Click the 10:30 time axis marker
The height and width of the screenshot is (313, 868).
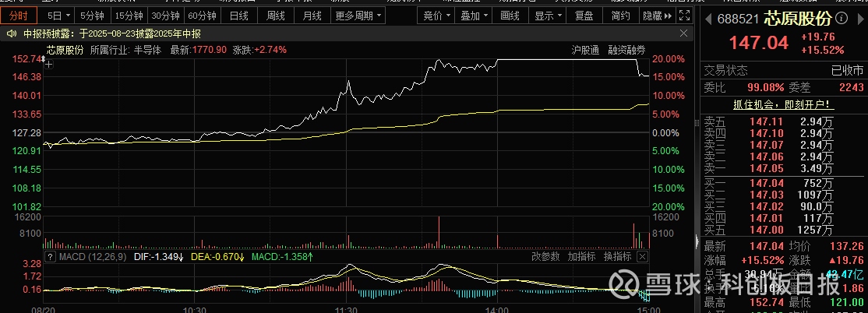coord(194,310)
